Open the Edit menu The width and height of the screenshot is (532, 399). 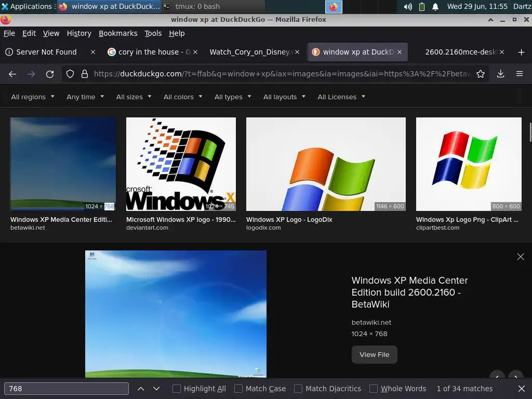tap(29, 33)
